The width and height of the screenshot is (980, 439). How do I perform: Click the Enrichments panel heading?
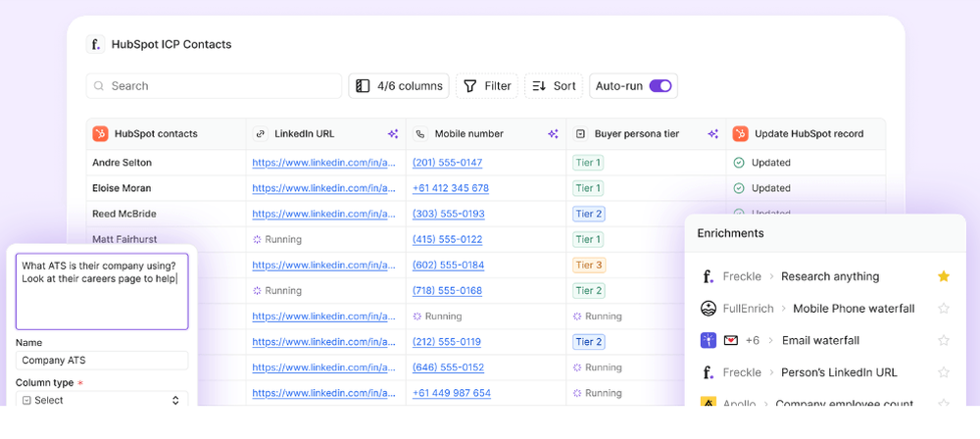[x=730, y=233]
